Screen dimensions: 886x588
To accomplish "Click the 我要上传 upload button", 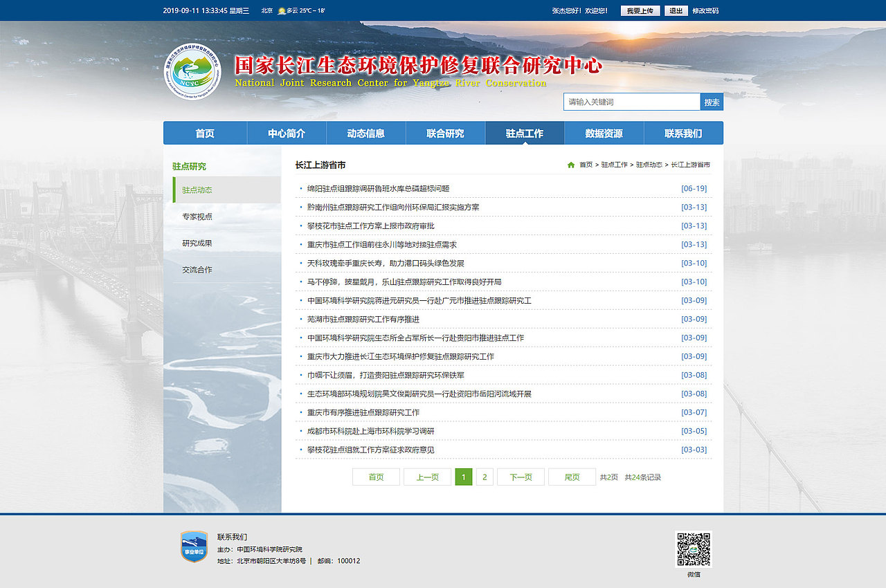I will (640, 10).
